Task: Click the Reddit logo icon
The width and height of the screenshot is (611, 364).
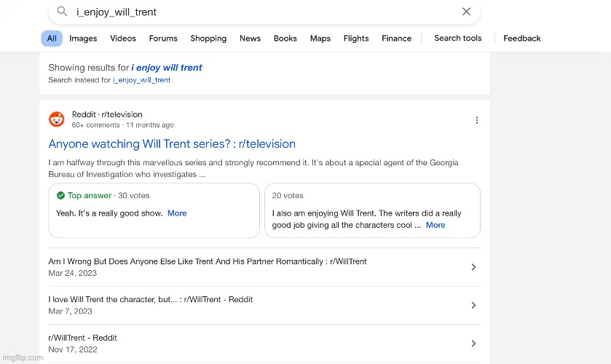Action: [57, 119]
